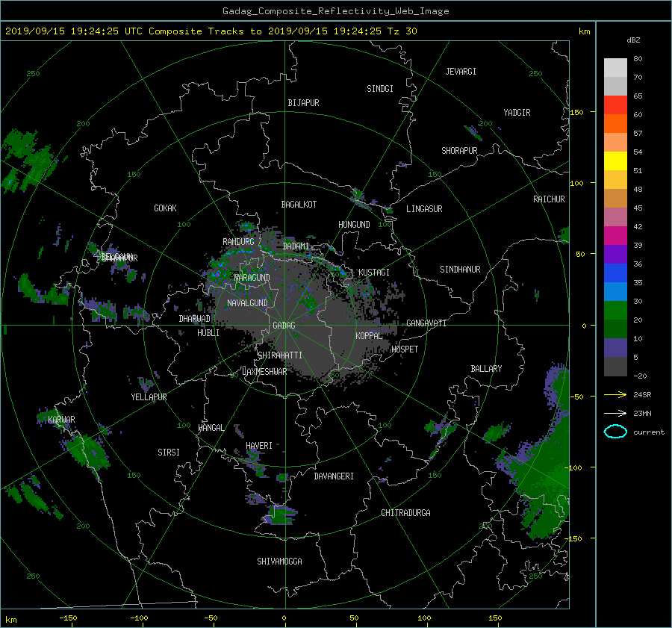This screenshot has width=672, height=628.
Task: Click the KOPPAL city label
Action: pyautogui.click(x=369, y=336)
